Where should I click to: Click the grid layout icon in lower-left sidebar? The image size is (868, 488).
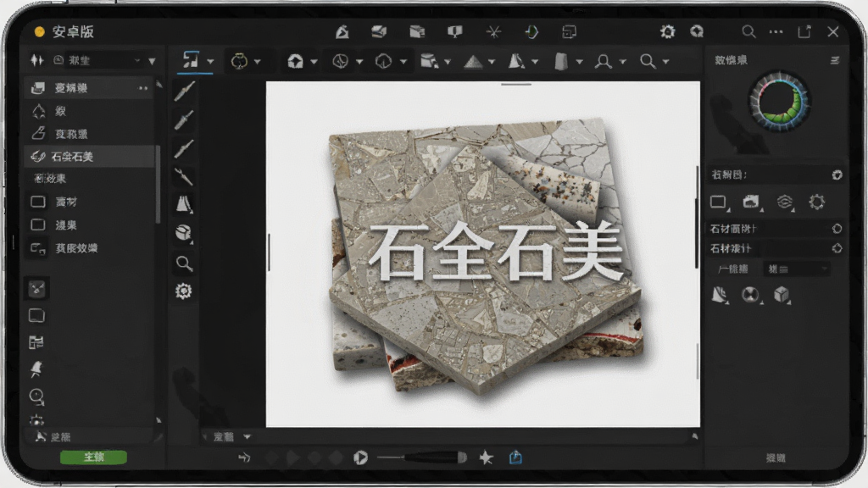36,342
